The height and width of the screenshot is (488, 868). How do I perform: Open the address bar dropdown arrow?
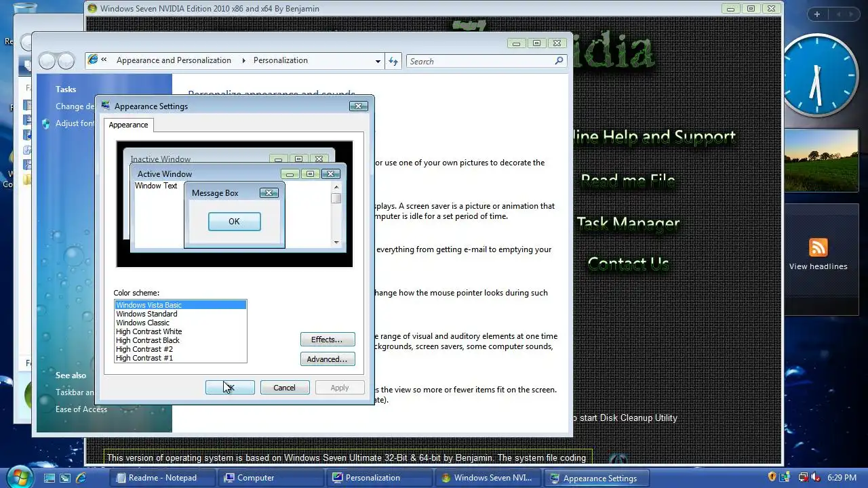(x=378, y=61)
